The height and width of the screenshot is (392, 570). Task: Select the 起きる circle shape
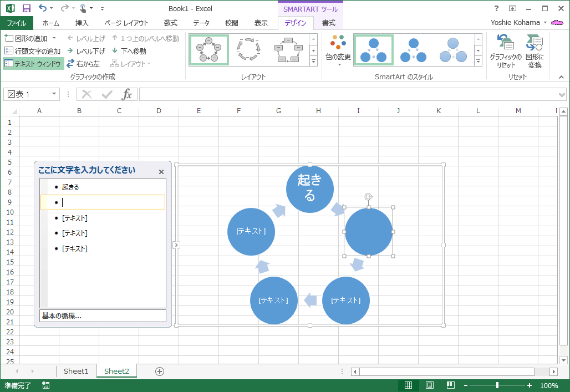click(x=310, y=189)
